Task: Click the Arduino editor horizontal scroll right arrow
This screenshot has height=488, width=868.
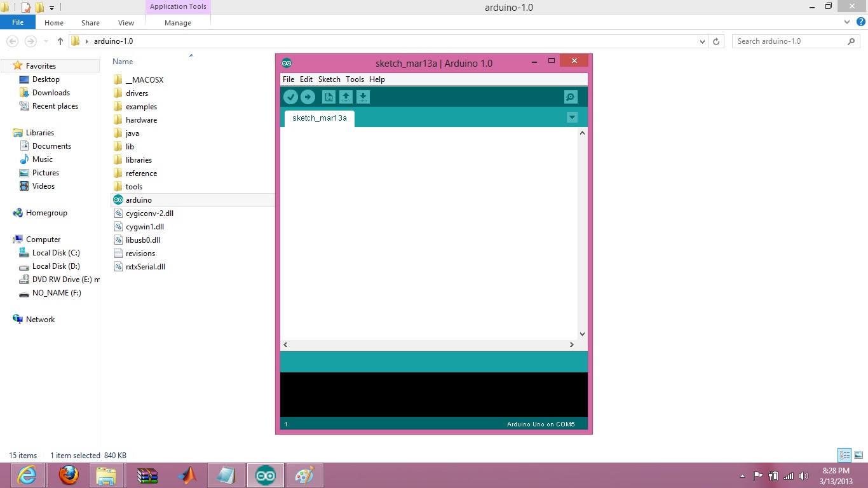Action: pyautogui.click(x=572, y=344)
